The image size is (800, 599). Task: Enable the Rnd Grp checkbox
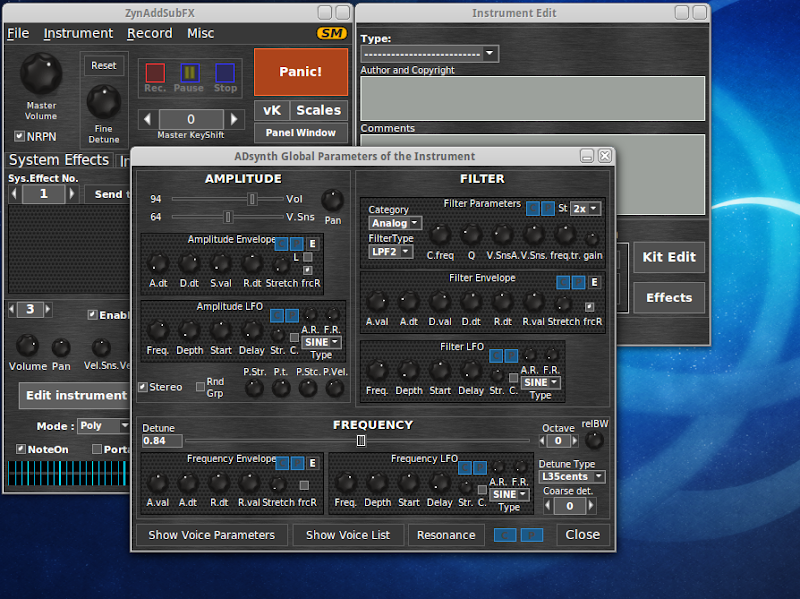pyautogui.click(x=201, y=387)
